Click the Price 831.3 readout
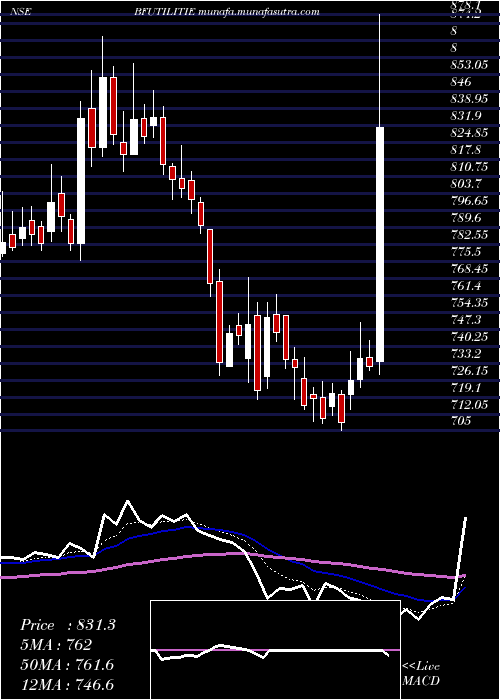Viewport: 500px width, 700px height. click(68, 625)
